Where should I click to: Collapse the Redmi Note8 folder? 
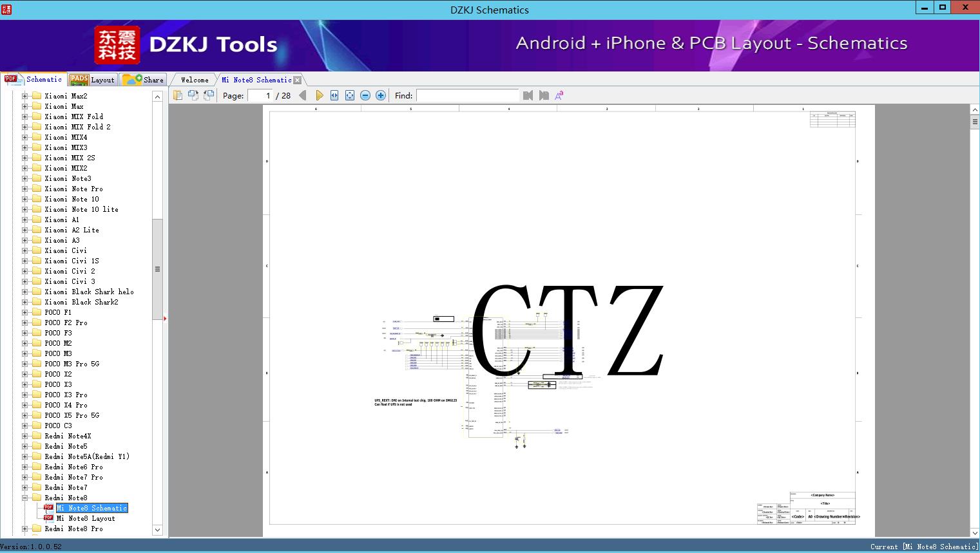coord(24,498)
